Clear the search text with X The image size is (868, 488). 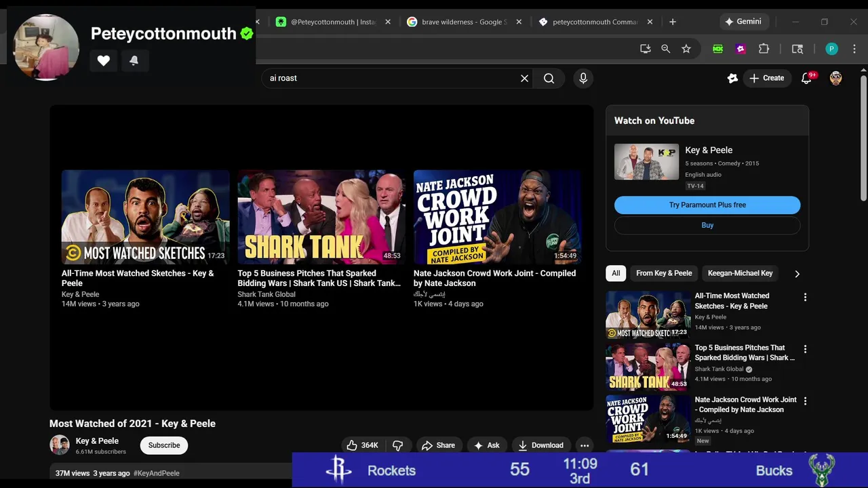pos(524,78)
